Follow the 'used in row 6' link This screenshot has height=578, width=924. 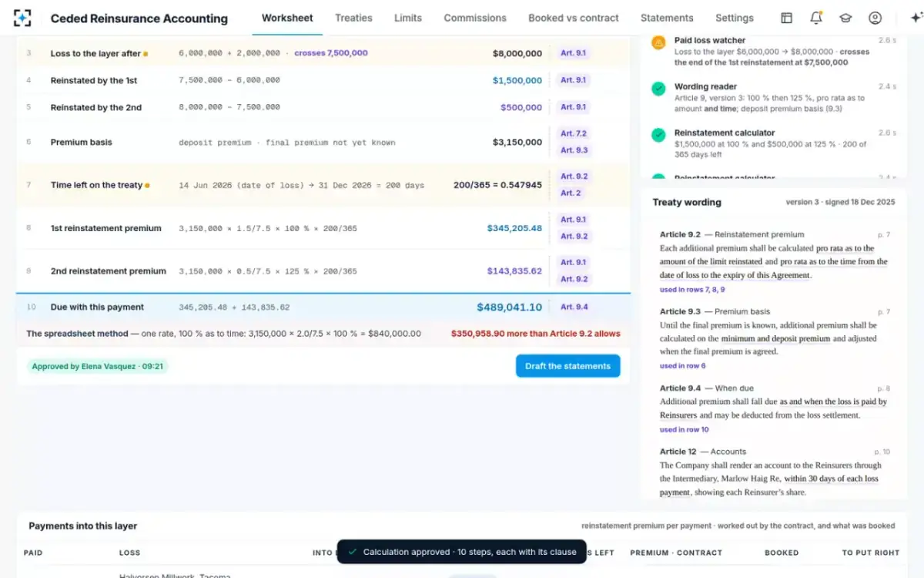click(x=682, y=366)
